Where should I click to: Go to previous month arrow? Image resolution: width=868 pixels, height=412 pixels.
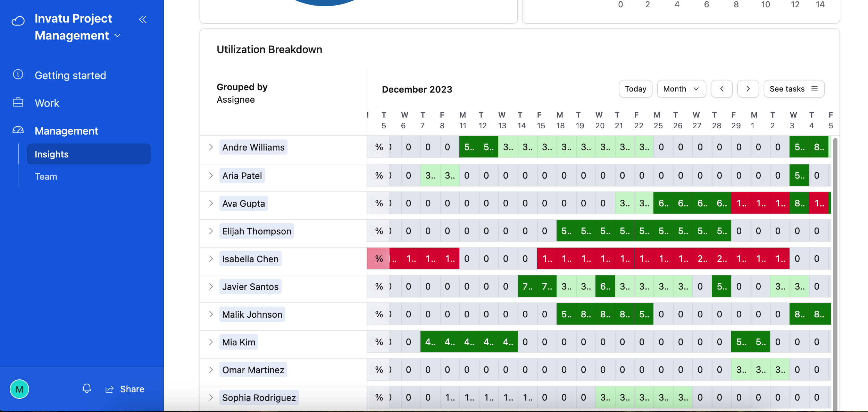722,89
